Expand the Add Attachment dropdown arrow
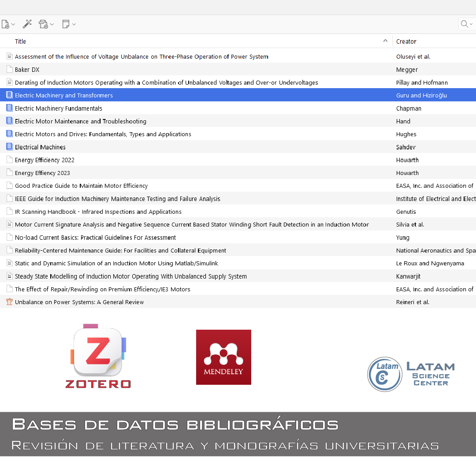The image size is (476, 476). (52, 24)
